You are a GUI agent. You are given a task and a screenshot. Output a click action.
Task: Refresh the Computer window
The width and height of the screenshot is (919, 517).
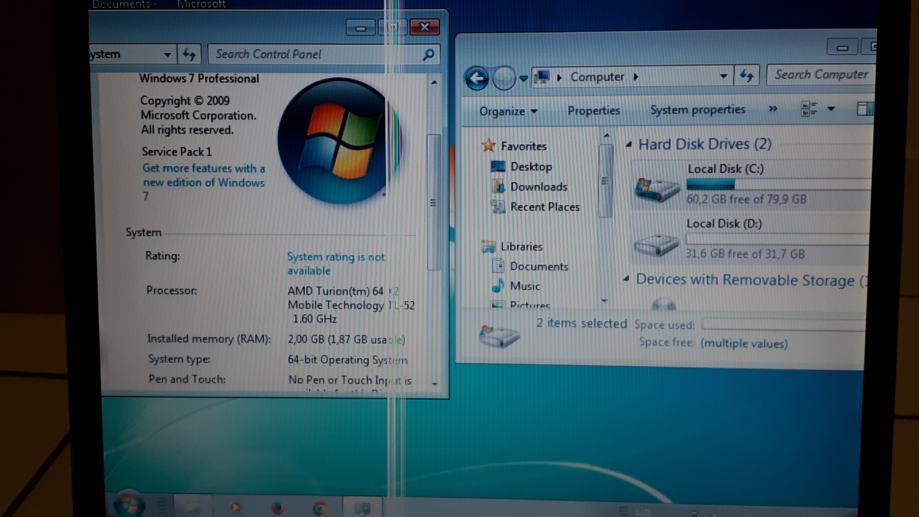(x=746, y=76)
